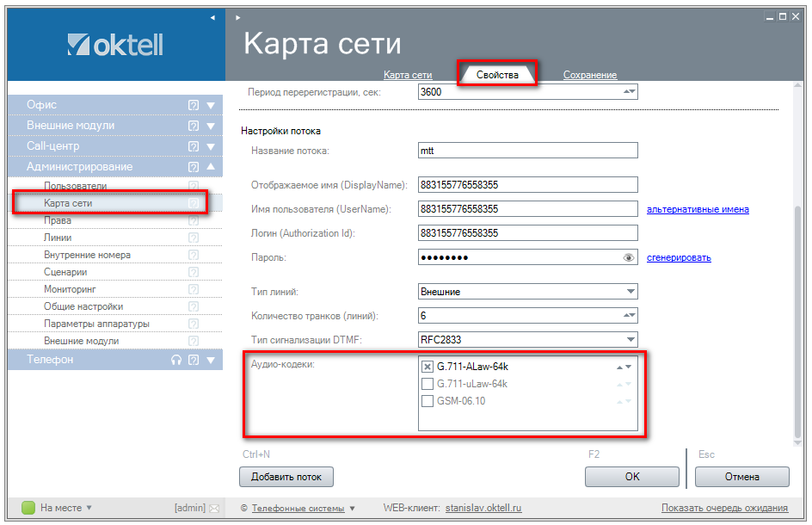The height and width of the screenshot is (525, 812).
Task: Uncheck the G.711-ALaw-64k codec checkbox
Action: pyautogui.click(x=428, y=367)
